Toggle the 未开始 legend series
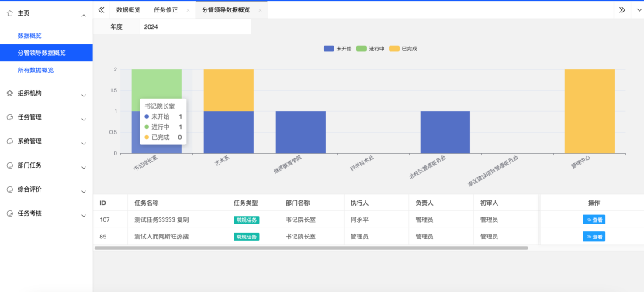The height and width of the screenshot is (292, 644). 338,48
